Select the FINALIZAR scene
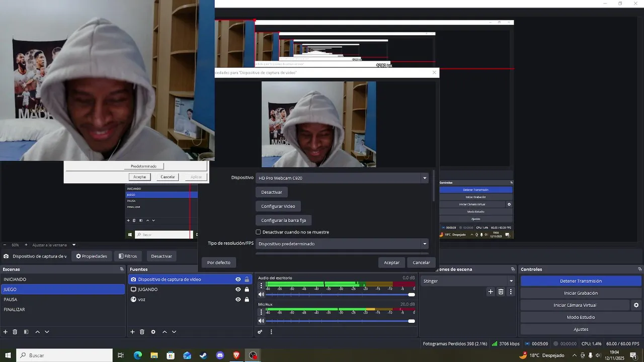The height and width of the screenshot is (362, 644). [62, 310]
